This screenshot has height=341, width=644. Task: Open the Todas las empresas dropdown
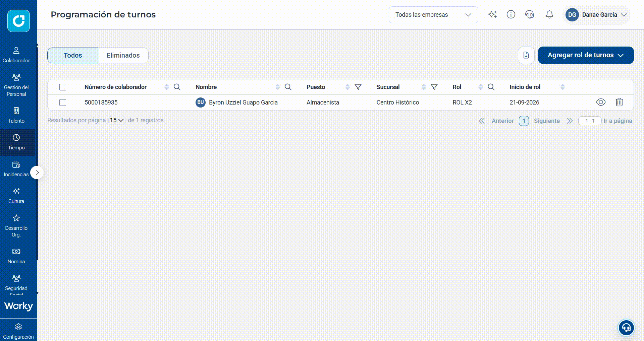pyautogui.click(x=433, y=15)
